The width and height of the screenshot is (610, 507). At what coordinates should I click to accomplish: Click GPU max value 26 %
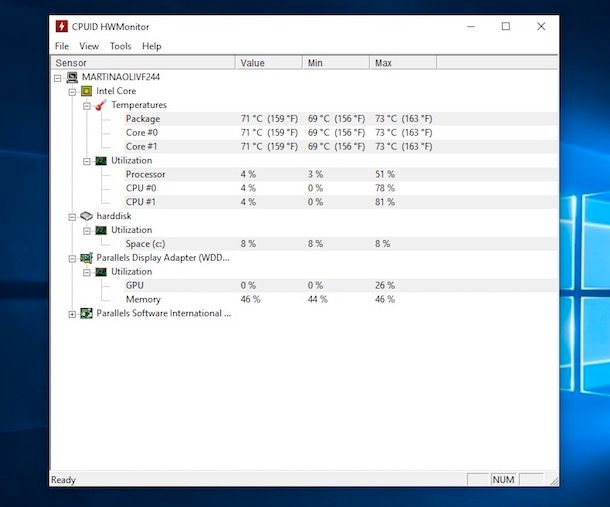(385, 286)
